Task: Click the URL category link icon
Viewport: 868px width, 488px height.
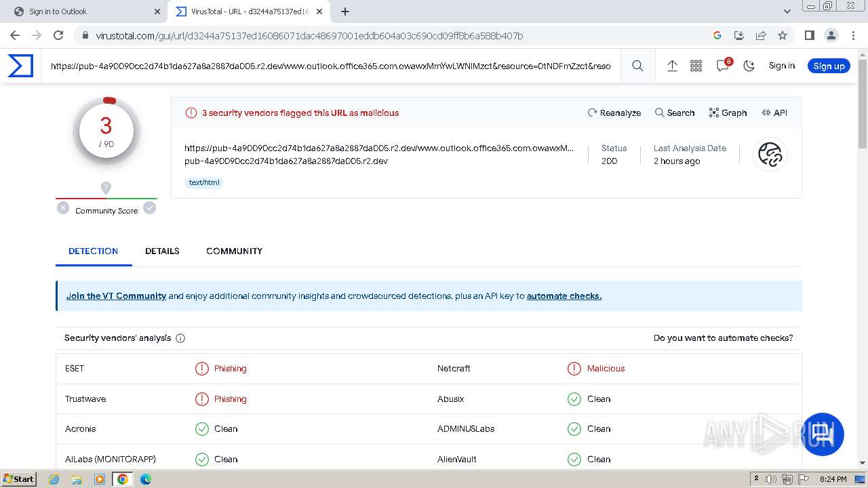Action: point(770,155)
